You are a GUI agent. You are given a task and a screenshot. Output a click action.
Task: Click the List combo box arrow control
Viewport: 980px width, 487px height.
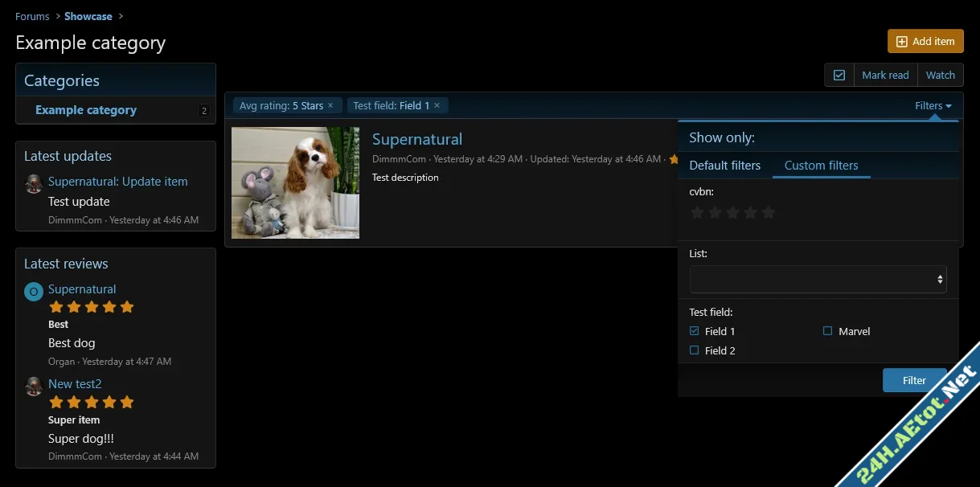(x=939, y=279)
